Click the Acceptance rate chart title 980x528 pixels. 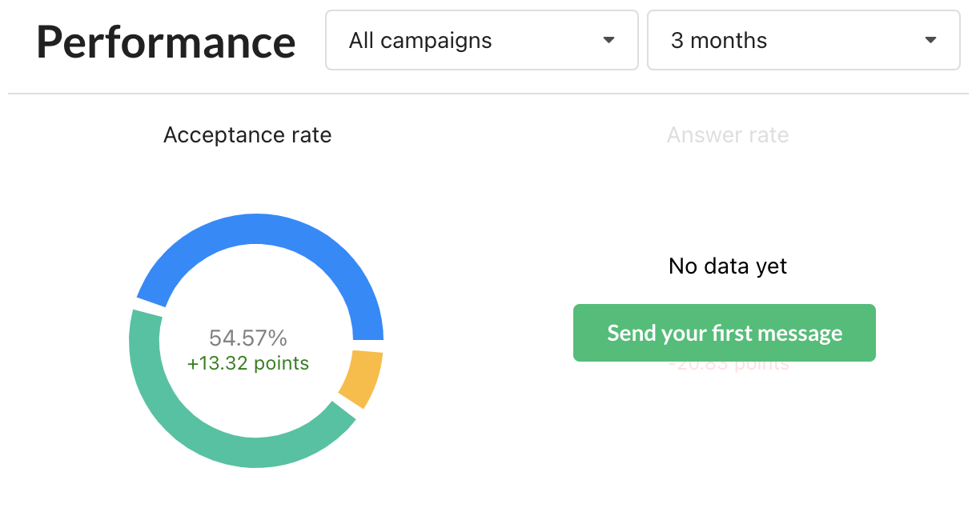click(x=247, y=135)
